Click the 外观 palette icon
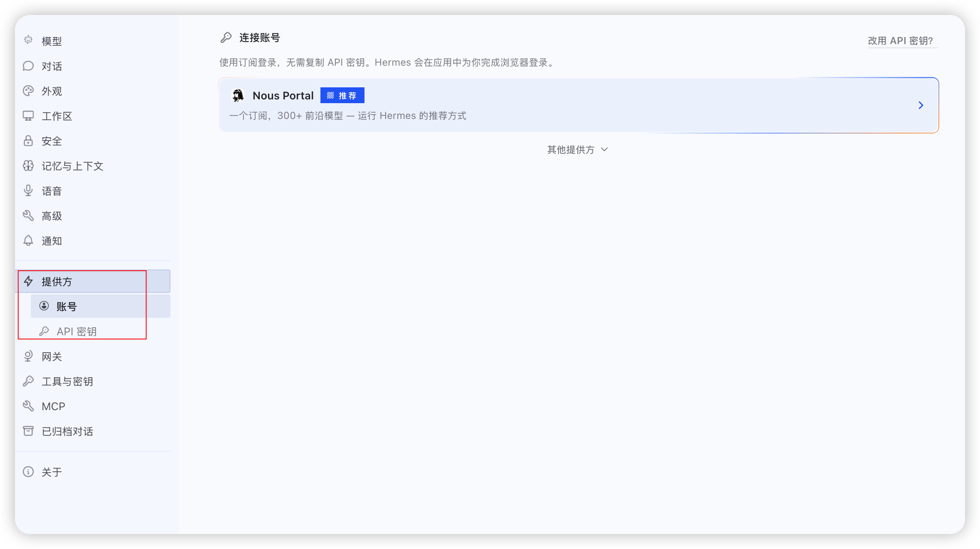The height and width of the screenshot is (549, 980). (x=28, y=91)
